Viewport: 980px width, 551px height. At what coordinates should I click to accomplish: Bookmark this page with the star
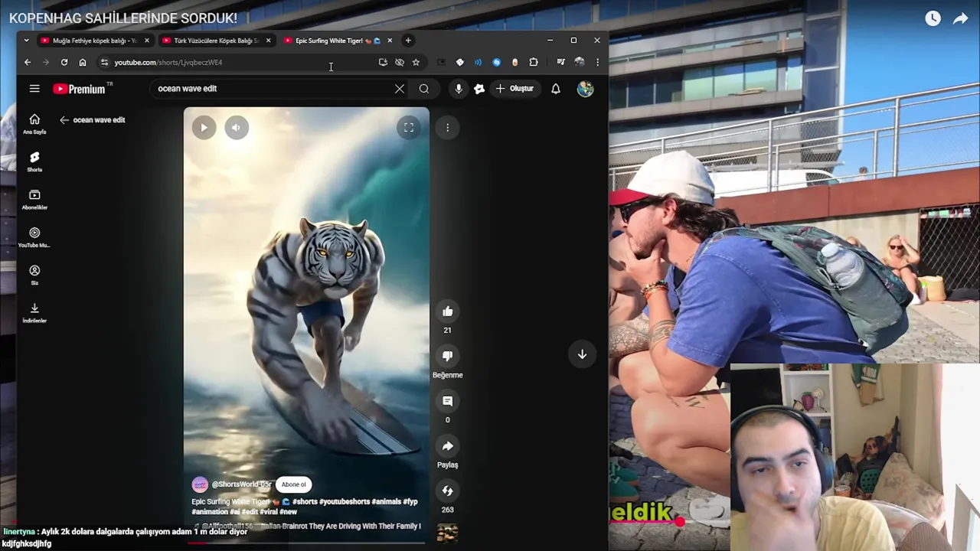click(x=416, y=63)
